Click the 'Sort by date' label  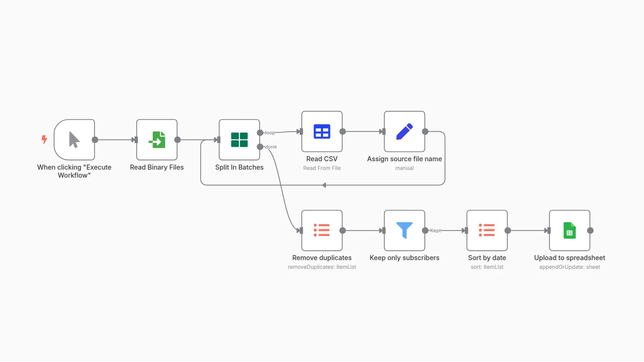point(487,258)
